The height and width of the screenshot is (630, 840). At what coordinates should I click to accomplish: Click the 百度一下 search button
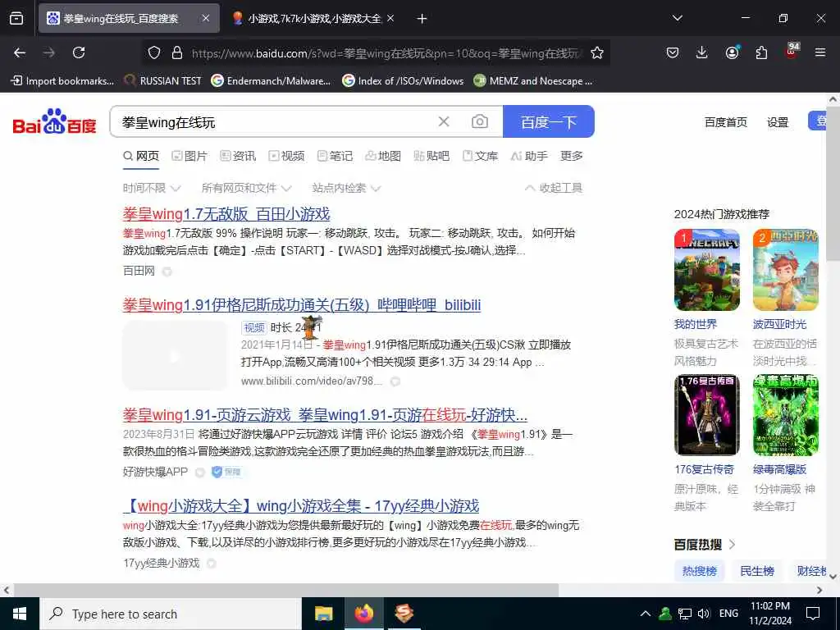[549, 121]
